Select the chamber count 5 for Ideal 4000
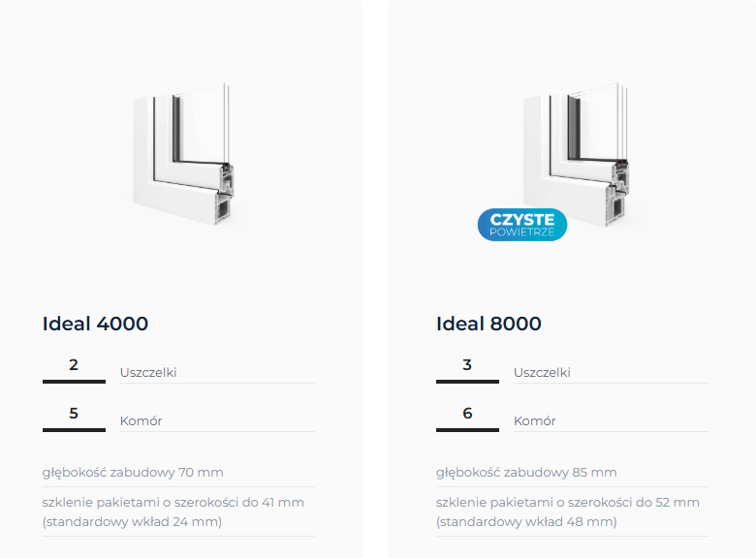 tap(74, 414)
